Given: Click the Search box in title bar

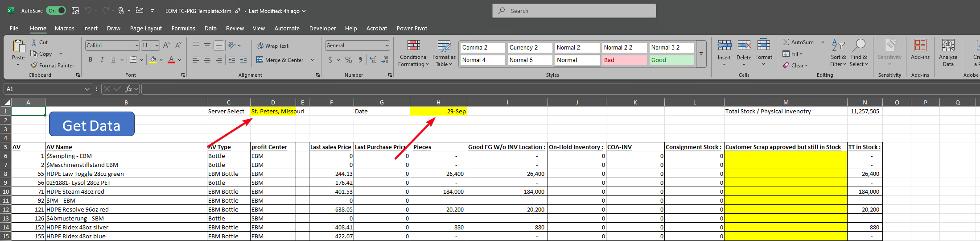Looking at the screenshot, I should click(574, 11).
